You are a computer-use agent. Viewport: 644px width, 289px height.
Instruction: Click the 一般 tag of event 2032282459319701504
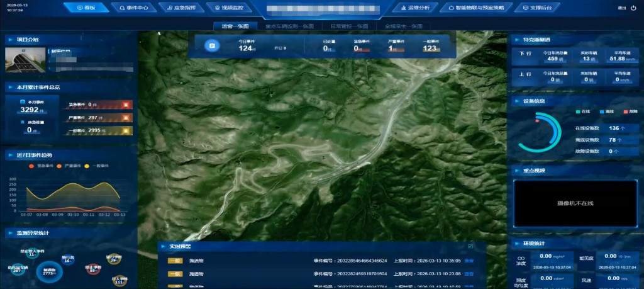(175, 274)
